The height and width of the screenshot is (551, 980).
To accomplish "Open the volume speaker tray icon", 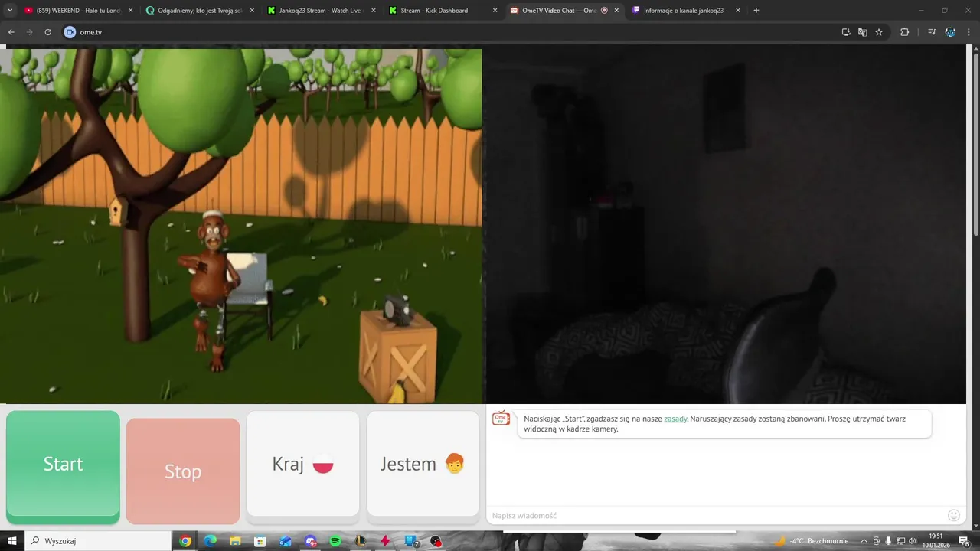I will click(911, 541).
